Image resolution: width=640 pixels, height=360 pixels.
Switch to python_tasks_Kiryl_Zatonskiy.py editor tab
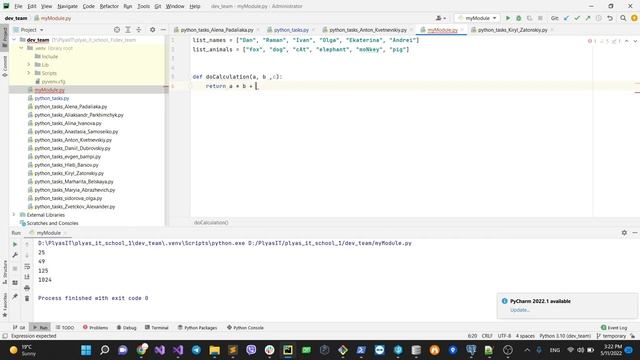pos(512,30)
